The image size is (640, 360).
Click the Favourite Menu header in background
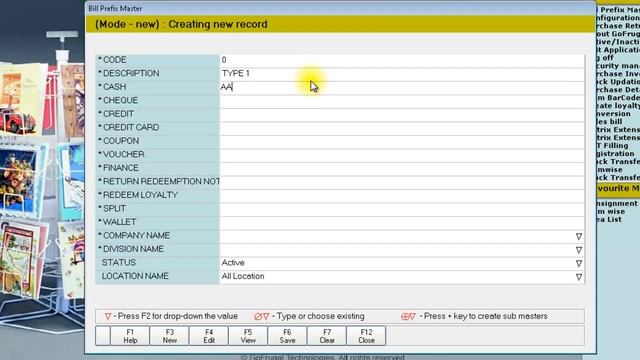pyautogui.click(x=618, y=189)
